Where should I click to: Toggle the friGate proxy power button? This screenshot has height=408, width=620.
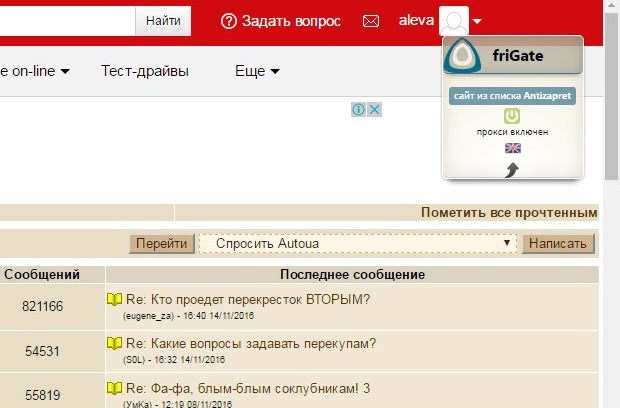[x=512, y=117]
